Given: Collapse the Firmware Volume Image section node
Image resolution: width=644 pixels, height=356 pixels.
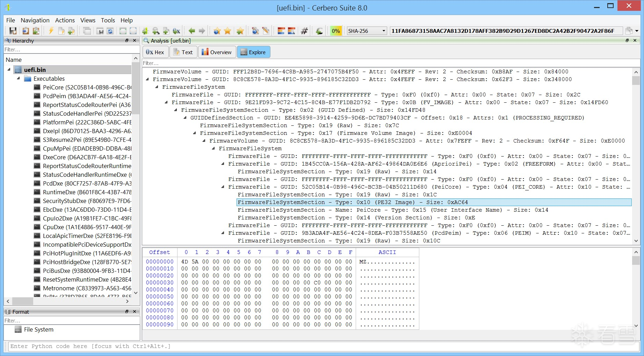Looking at the screenshot, I should [194, 133].
